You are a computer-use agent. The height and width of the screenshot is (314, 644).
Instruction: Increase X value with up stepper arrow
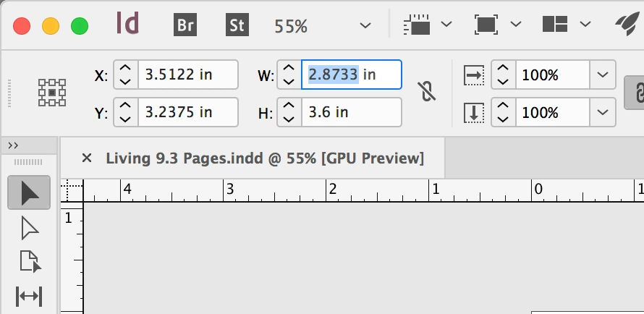tap(125, 68)
